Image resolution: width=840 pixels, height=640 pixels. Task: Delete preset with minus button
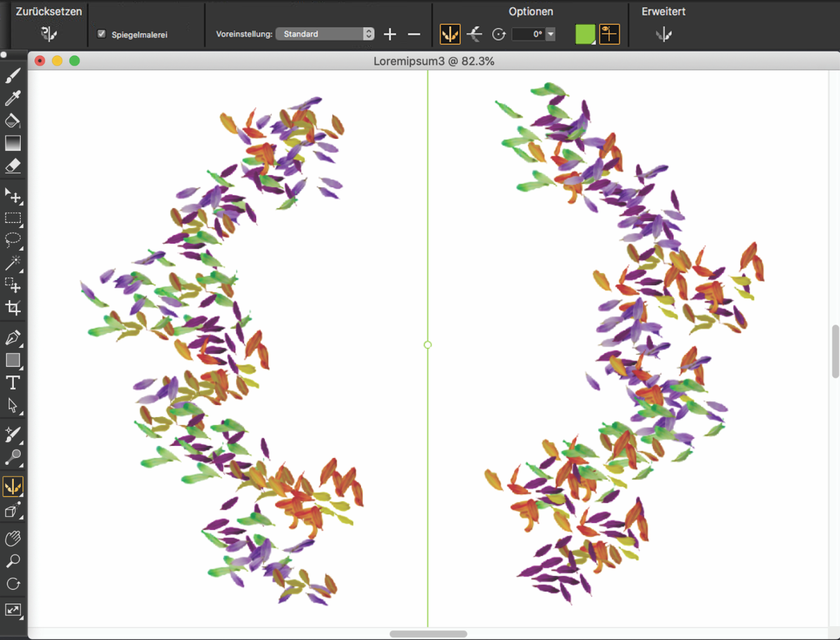coord(414,34)
